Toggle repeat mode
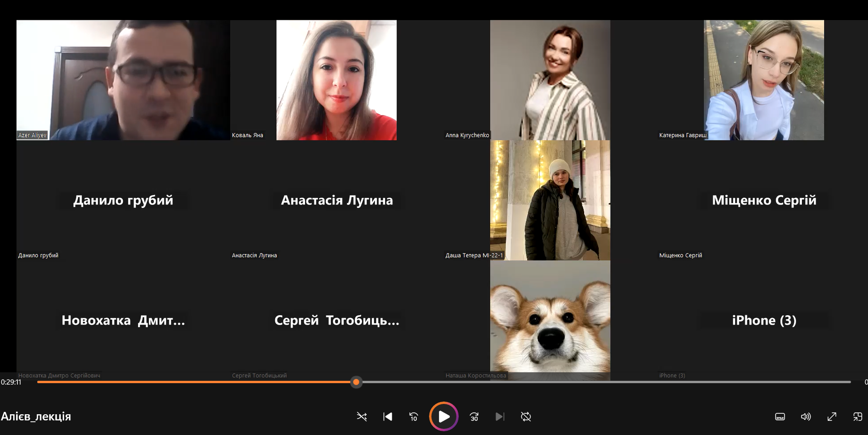The height and width of the screenshot is (435, 868). pyautogui.click(x=526, y=417)
